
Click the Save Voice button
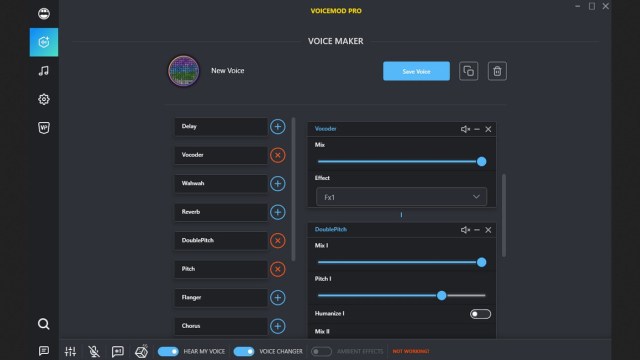point(416,71)
